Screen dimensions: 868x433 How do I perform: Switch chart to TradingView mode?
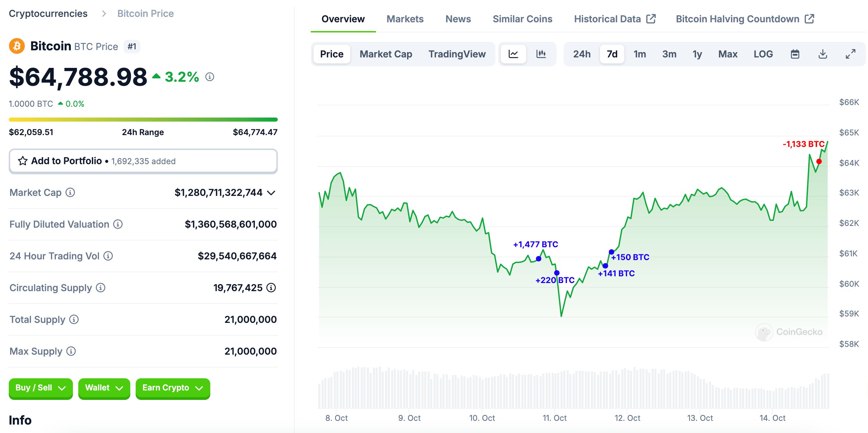point(457,54)
